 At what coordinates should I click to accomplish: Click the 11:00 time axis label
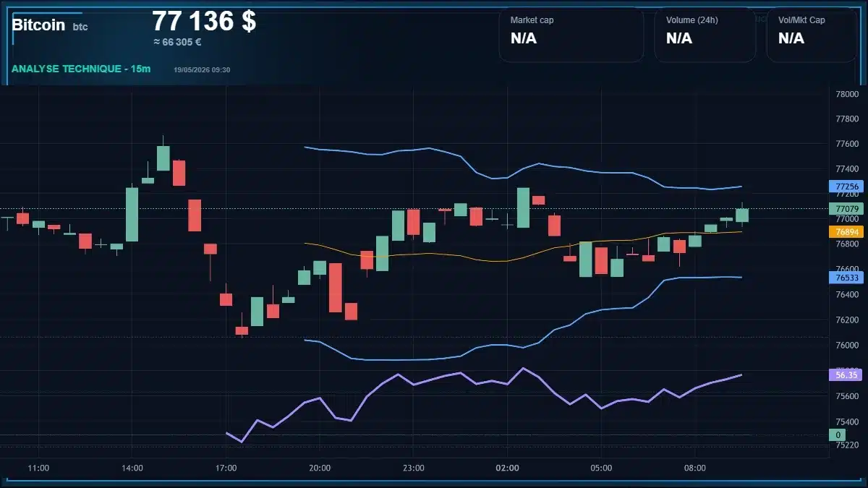tap(38, 468)
